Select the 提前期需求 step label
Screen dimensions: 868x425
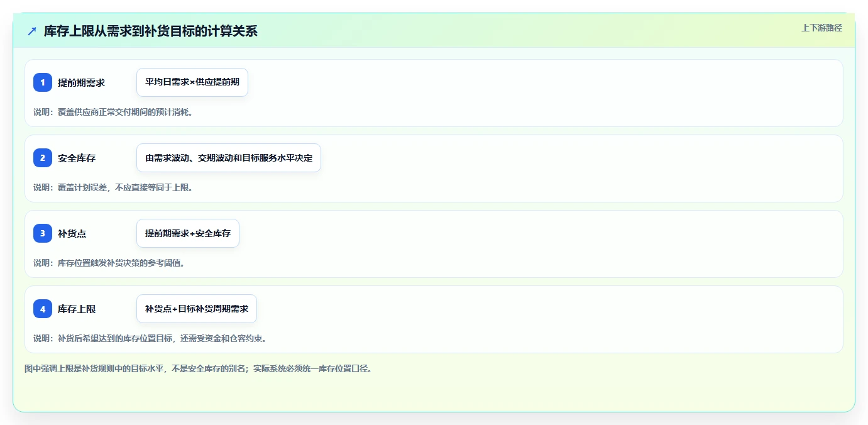(x=82, y=82)
